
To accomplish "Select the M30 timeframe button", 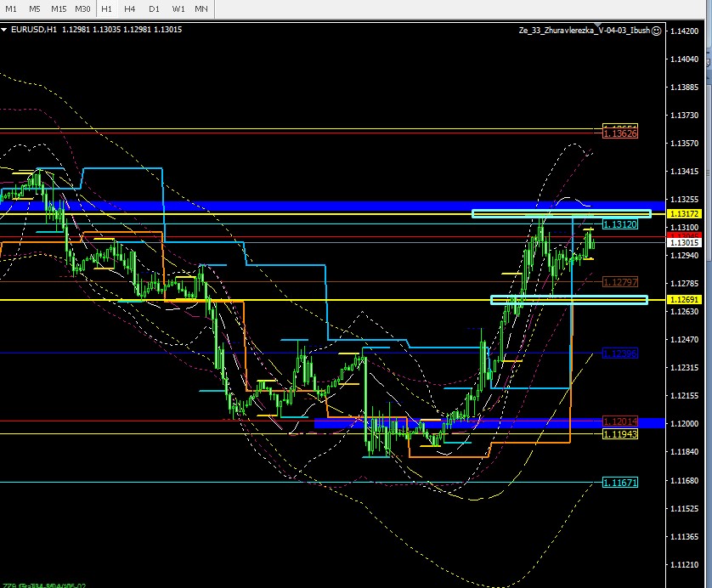I will [82, 8].
